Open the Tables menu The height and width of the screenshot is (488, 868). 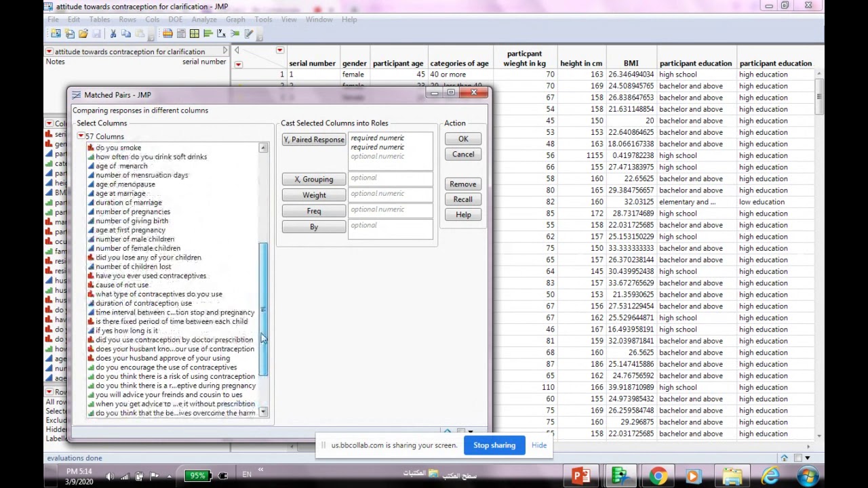point(99,20)
